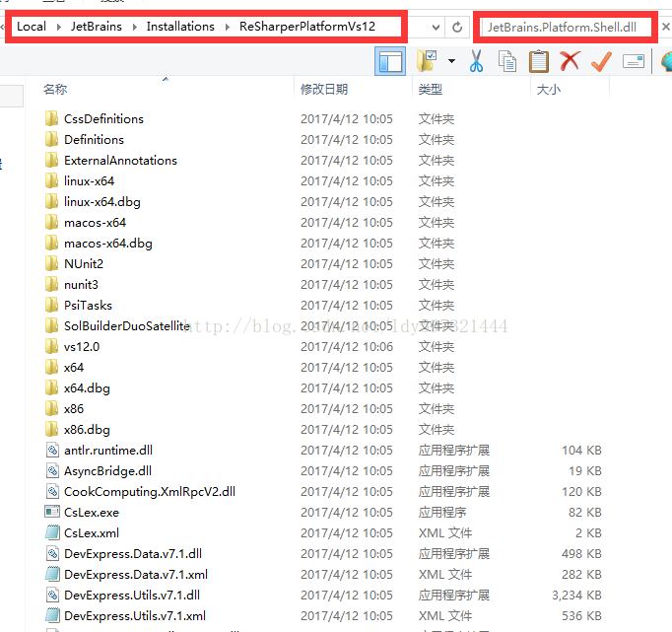Viewport: 672px width, 632px height.
Task: Click the 应用程序 type cell of CsLex.exe
Action: click(x=442, y=512)
